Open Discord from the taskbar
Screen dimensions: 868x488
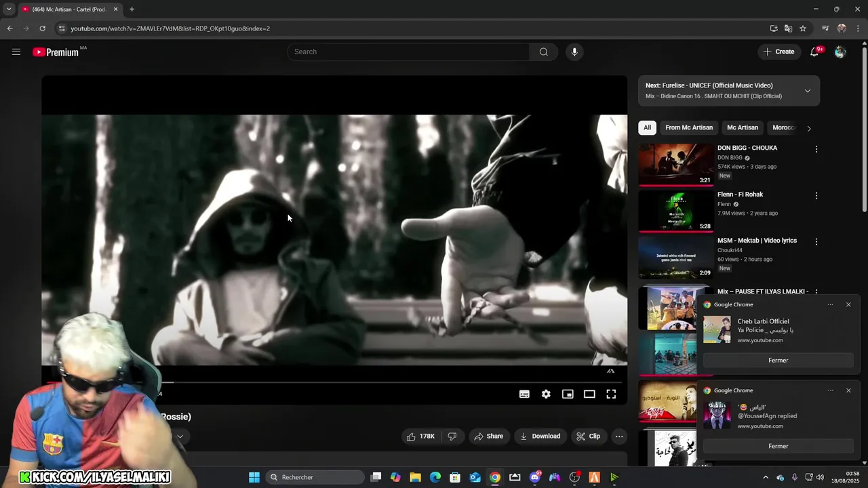[x=535, y=477]
